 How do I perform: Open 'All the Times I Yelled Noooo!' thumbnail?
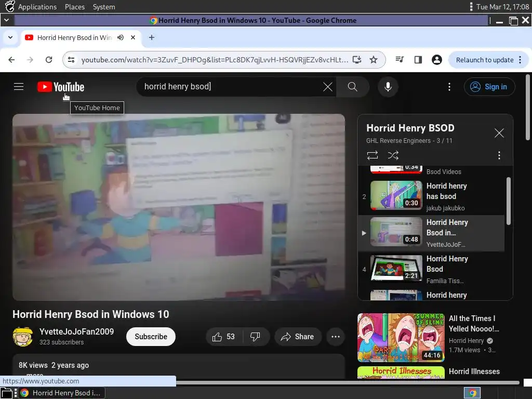tap(401, 338)
